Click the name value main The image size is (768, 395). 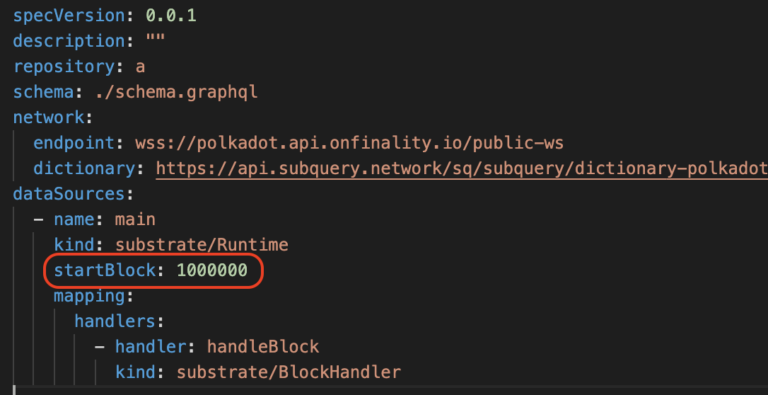[x=135, y=220]
